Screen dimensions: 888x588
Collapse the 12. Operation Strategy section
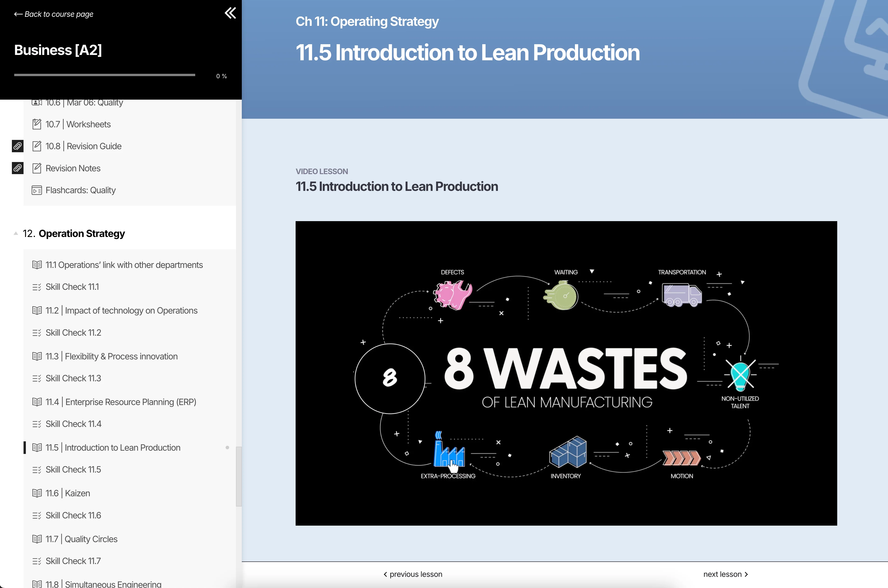[16, 233]
